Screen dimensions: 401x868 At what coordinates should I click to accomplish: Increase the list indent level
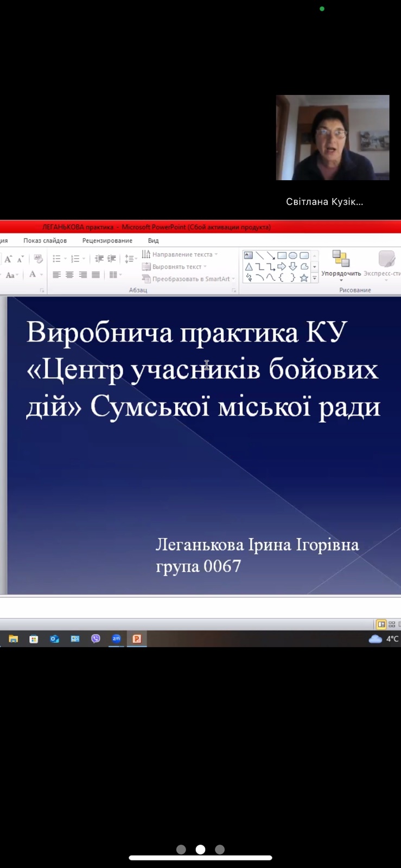click(x=112, y=259)
